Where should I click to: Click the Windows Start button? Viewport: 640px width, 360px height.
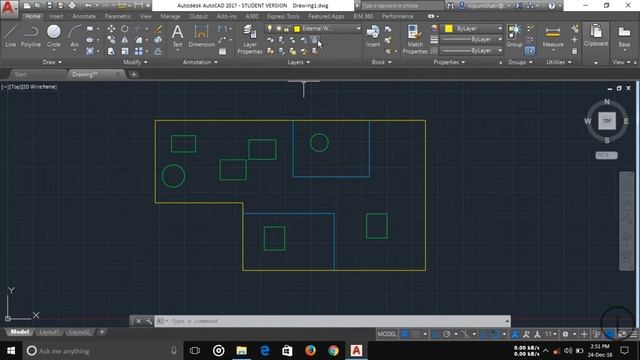pos(11,351)
